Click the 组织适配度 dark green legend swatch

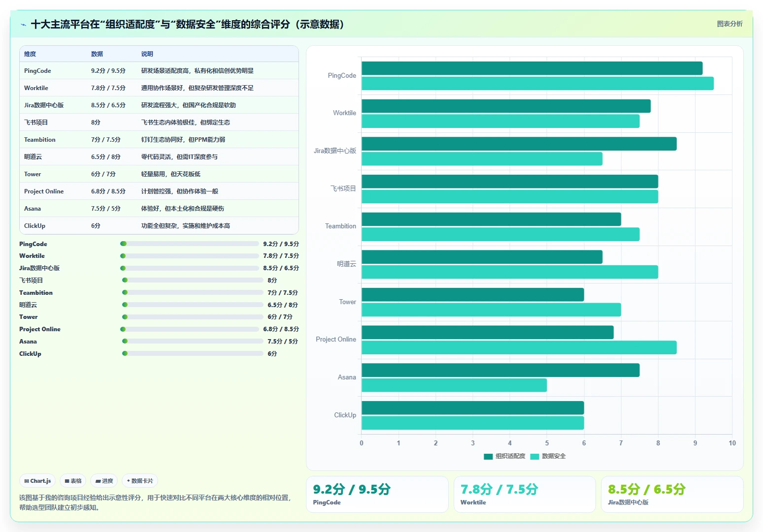coord(488,457)
